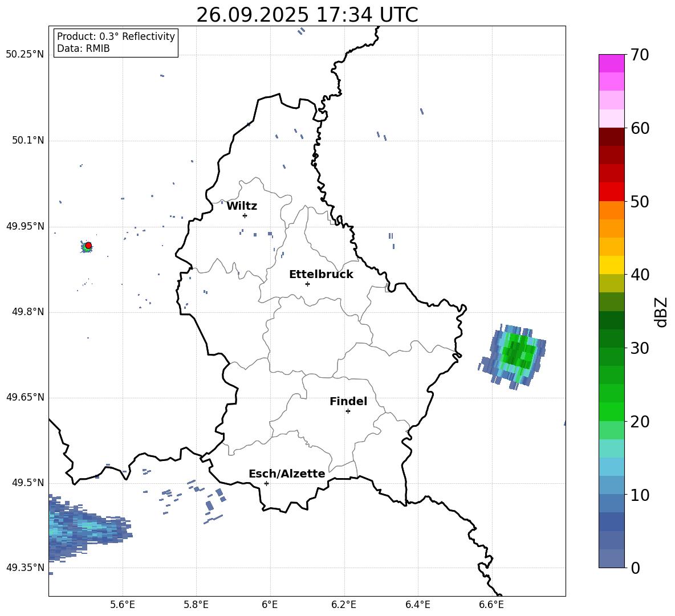675x616 pixels.
Task: Click the Ettelbruck city label
Action: coord(321,275)
